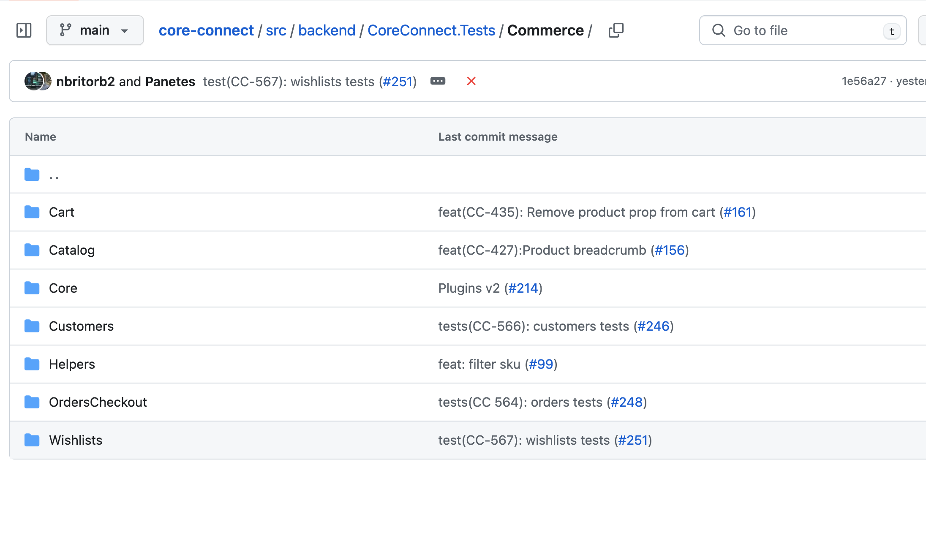Open CoreConnect.Tests breadcrumb link
The image size is (926, 560).
click(x=431, y=30)
